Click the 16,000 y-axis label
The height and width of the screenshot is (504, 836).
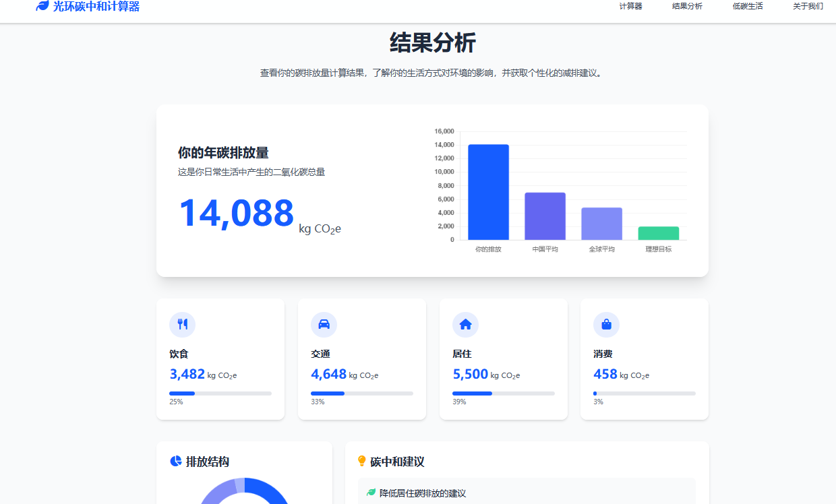(444, 131)
